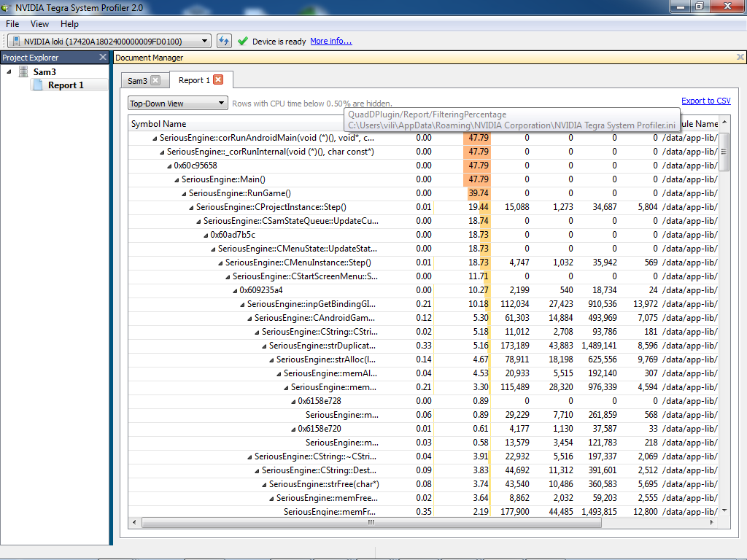747x560 pixels.
Task: Click the Sam3 project server icon
Action: (23, 71)
